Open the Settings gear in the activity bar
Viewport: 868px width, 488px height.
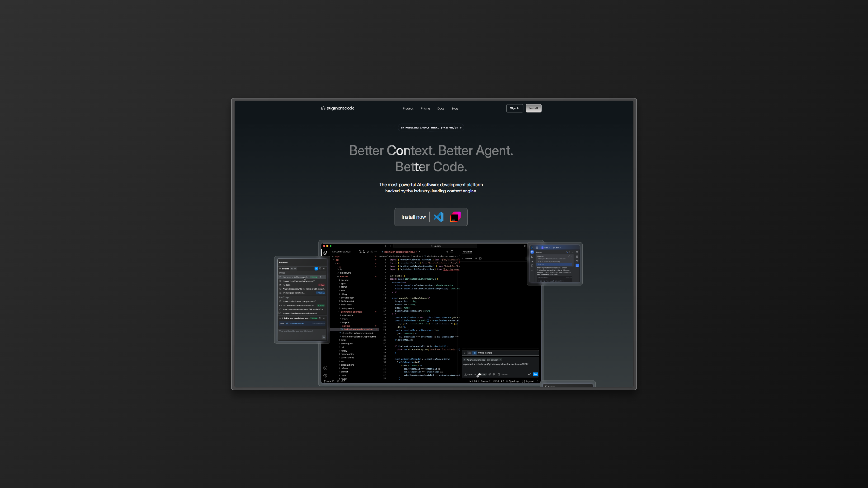pyautogui.click(x=325, y=376)
